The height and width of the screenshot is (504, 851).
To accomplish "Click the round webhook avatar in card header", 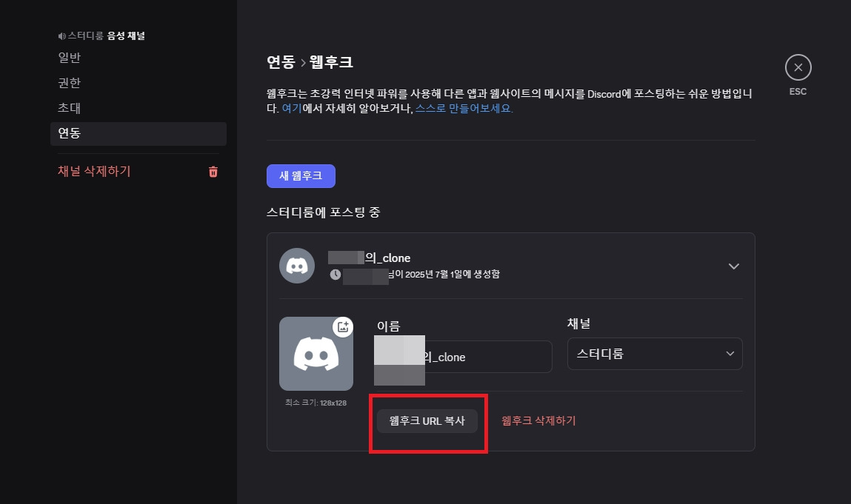I will click(297, 266).
